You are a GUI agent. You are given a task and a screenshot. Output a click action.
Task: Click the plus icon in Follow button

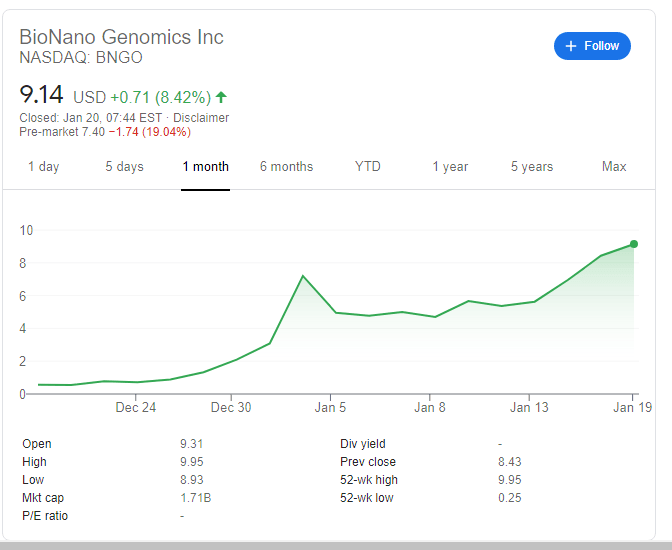pos(571,46)
